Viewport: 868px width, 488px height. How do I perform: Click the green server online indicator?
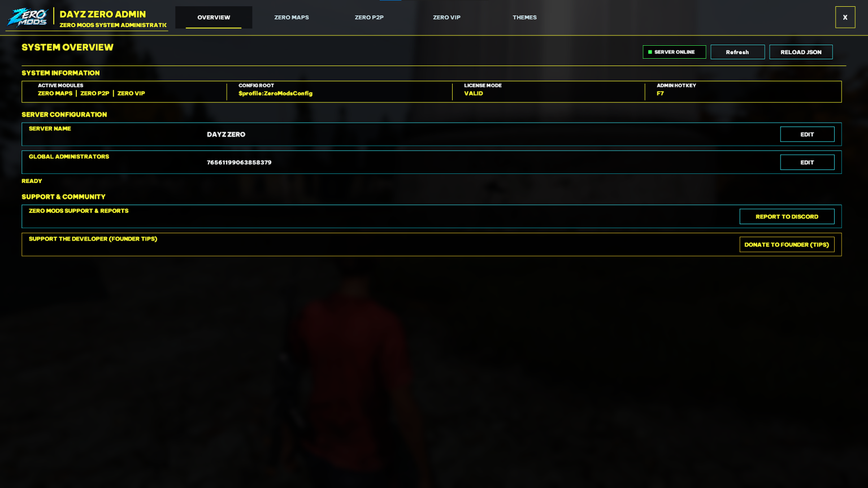coord(650,52)
